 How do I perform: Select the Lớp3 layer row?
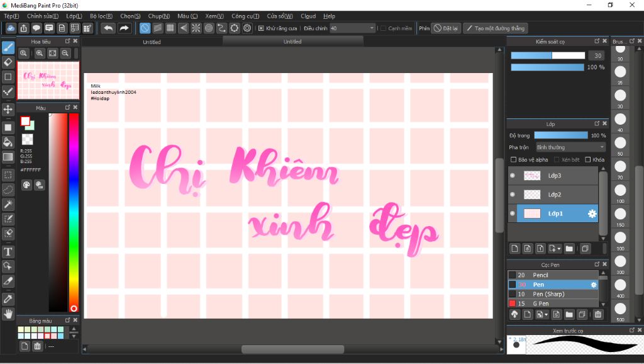pyautogui.click(x=553, y=176)
